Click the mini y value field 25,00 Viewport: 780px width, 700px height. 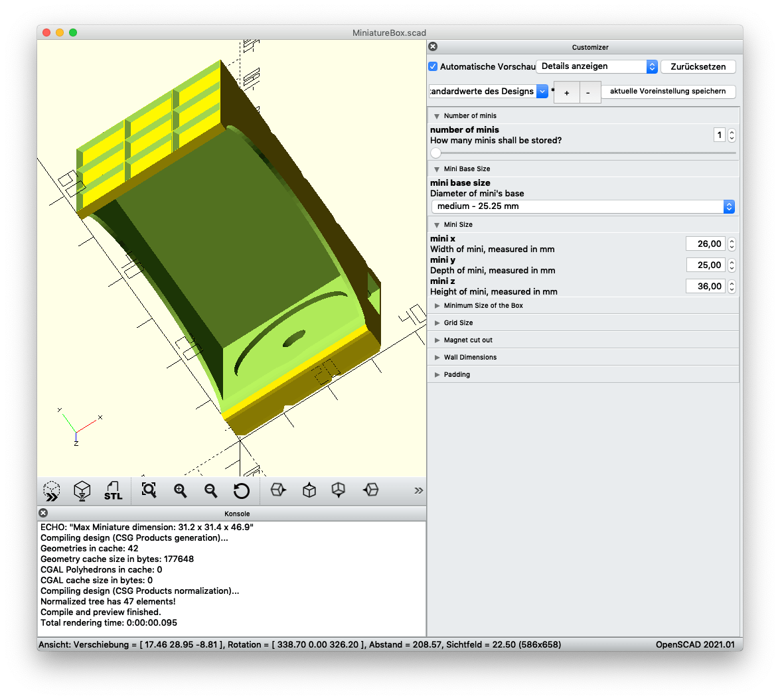click(x=706, y=265)
